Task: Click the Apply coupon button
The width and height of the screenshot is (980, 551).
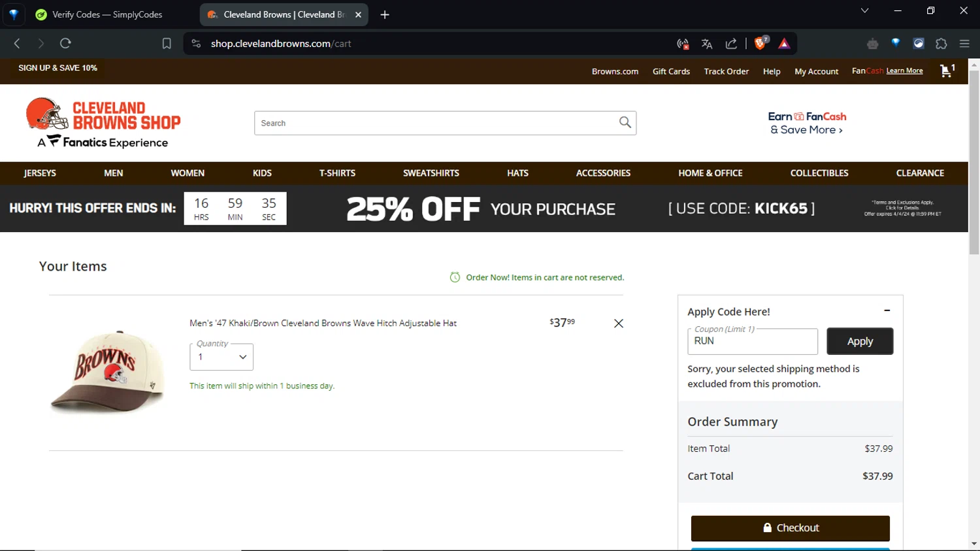Action: [x=860, y=341]
